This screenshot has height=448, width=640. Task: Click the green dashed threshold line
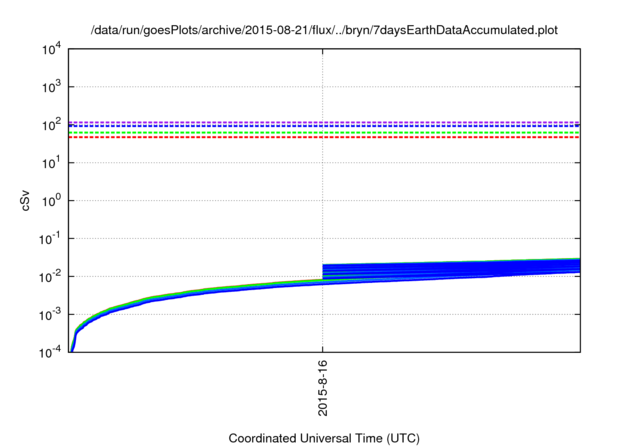[x=324, y=133]
